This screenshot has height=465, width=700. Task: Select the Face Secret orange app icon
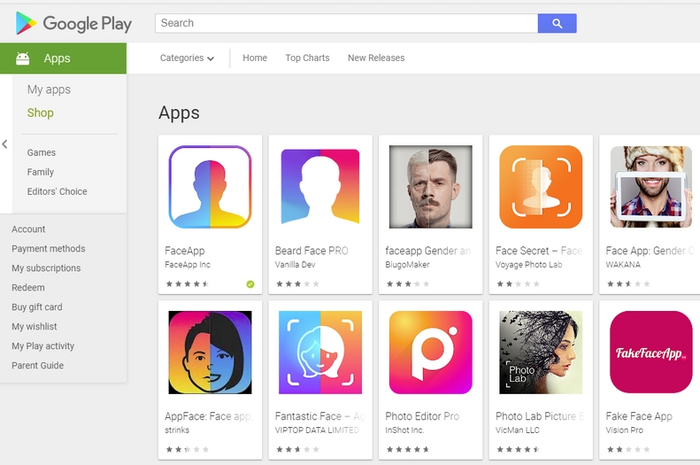pos(541,187)
